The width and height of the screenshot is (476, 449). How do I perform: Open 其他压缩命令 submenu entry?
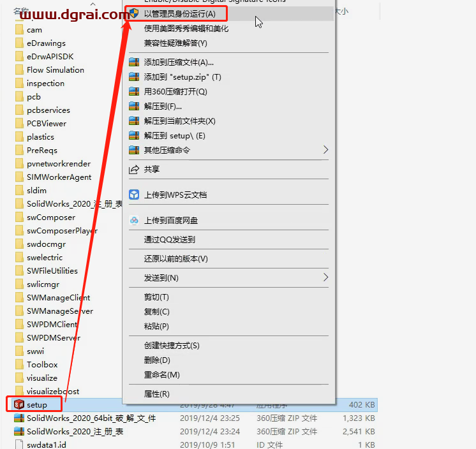(x=167, y=150)
